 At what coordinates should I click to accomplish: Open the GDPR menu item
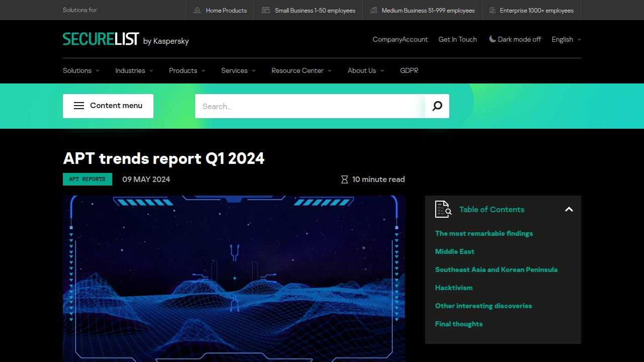409,70
